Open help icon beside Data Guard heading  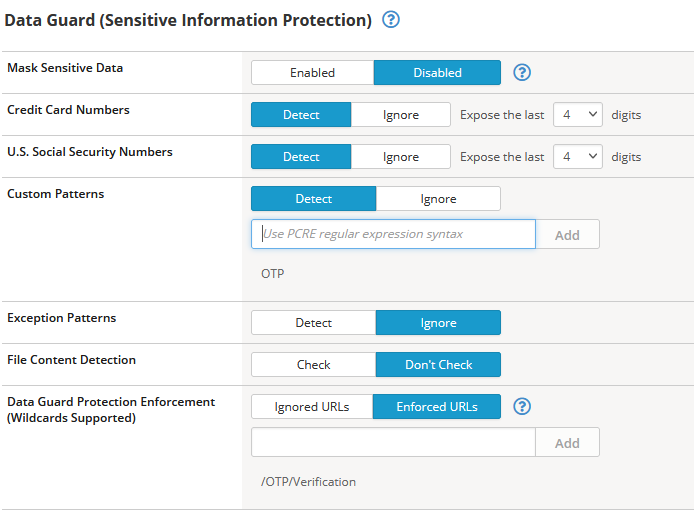391,20
